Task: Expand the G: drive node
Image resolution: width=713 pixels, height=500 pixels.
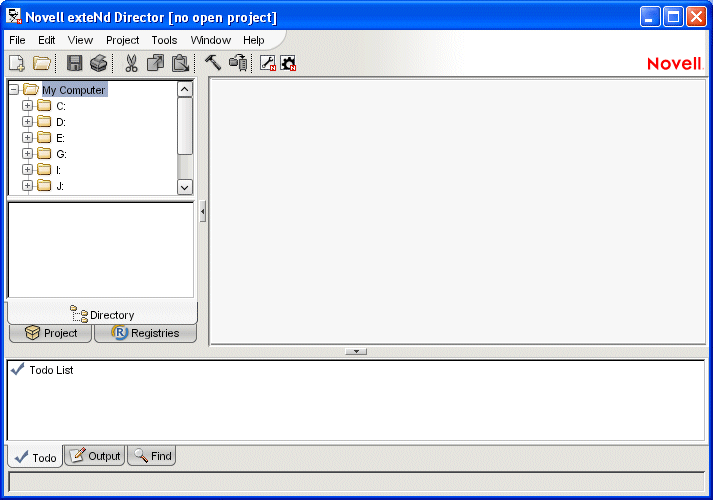Action: pyautogui.click(x=27, y=153)
